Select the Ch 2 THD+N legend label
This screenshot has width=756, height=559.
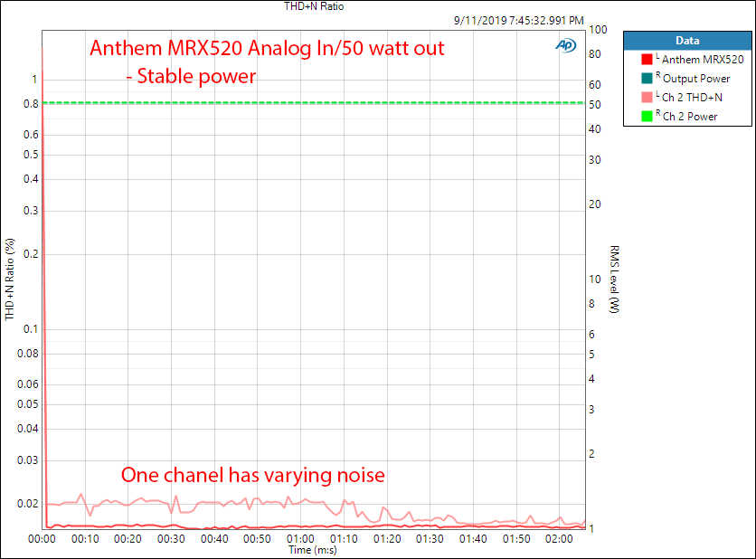coord(692,98)
